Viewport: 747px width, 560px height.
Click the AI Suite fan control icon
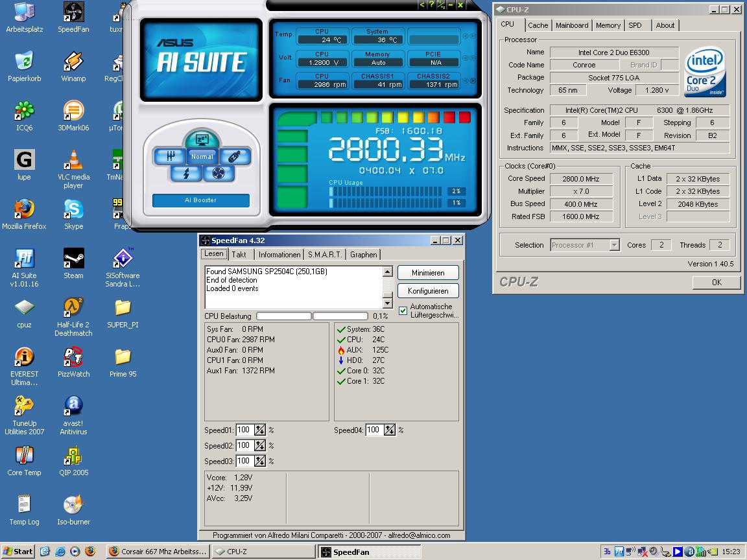tap(218, 174)
